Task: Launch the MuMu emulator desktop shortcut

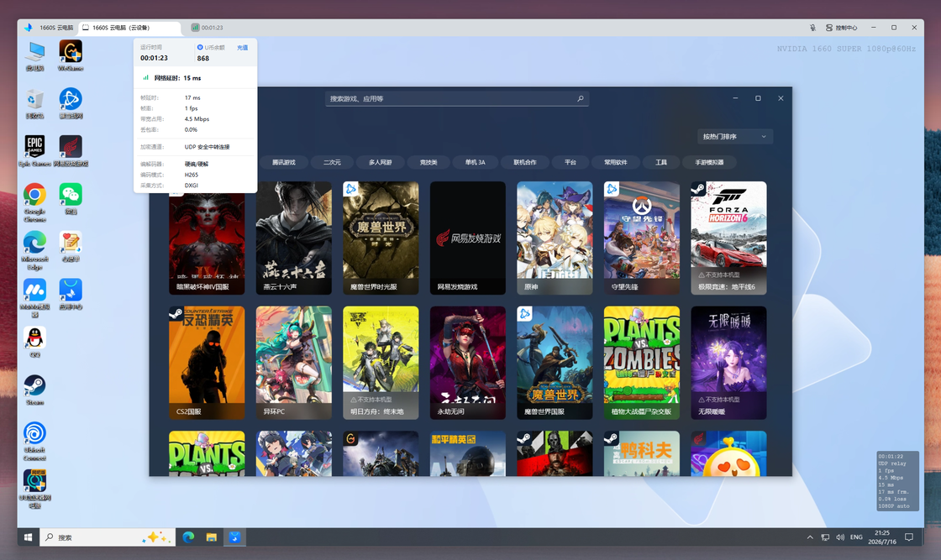Action: pos(34,298)
